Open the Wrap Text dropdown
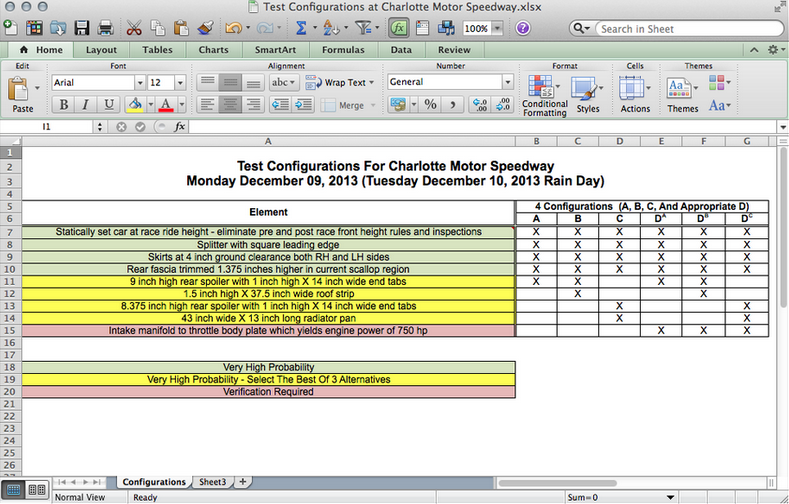Screen dimensions: 789x504 tap(372, 82)
